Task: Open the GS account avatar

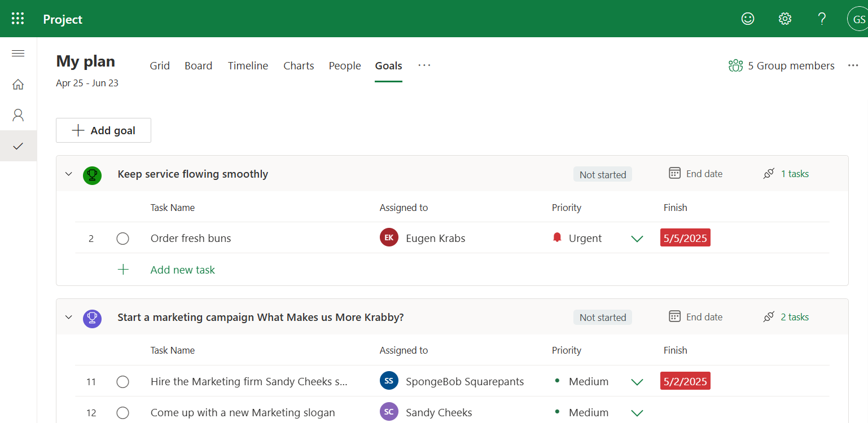Action: click(x=858, y=19)
